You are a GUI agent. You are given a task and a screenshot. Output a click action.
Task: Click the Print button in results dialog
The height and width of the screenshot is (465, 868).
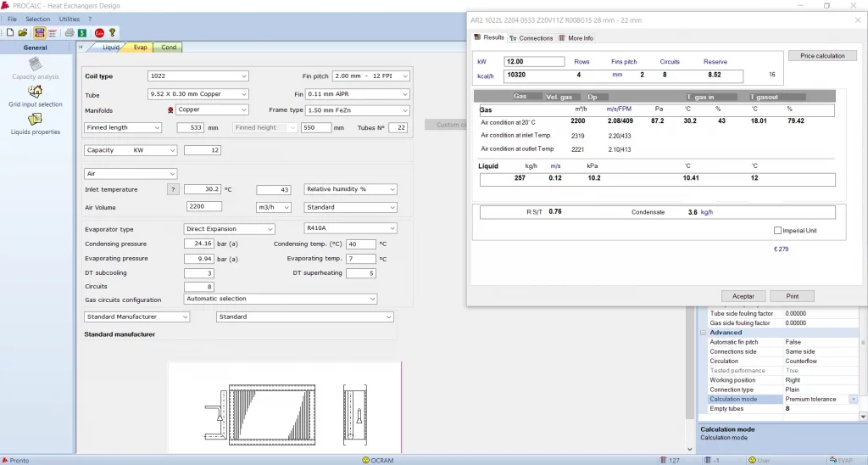point(793,296)
